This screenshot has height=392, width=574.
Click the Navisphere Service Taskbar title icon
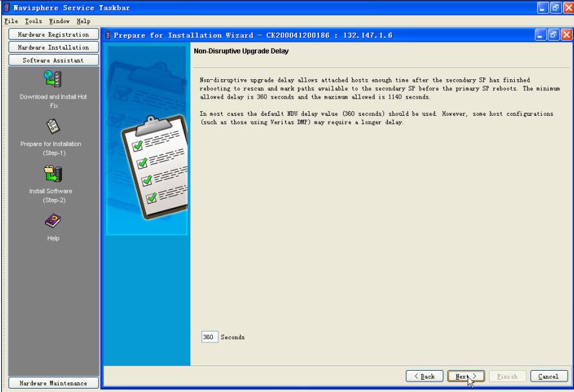tap(6, 7)
